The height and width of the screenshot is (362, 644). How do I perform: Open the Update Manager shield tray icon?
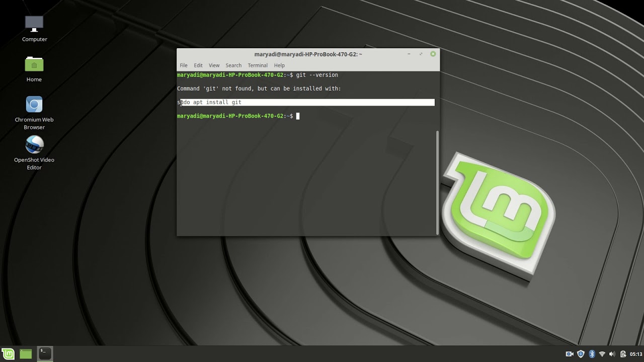tap(581, 354)
